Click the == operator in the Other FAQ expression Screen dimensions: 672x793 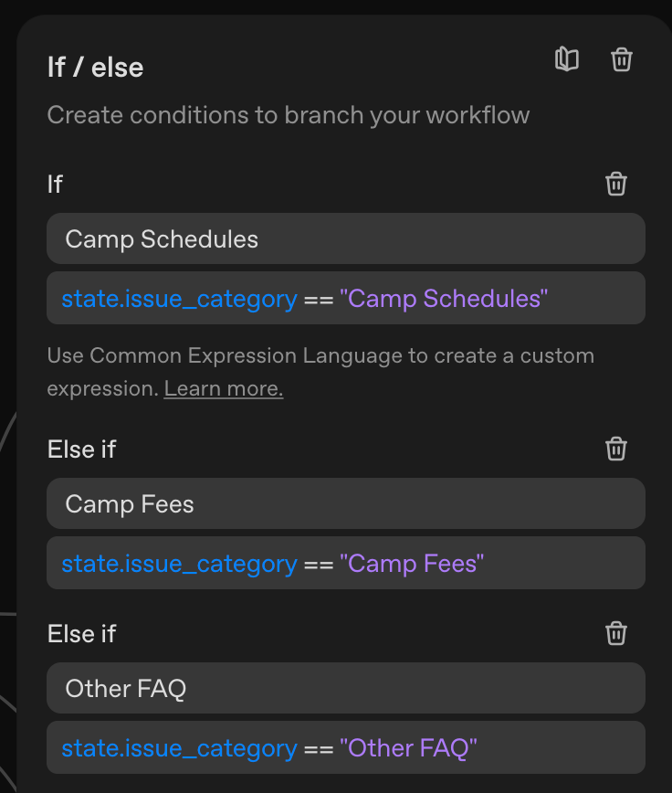[x=318, y=748]
